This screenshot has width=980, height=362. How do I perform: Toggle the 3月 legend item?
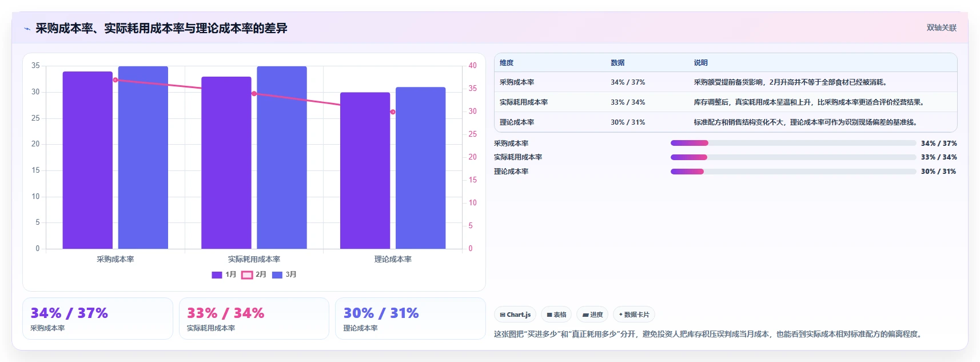pos(284,275)
